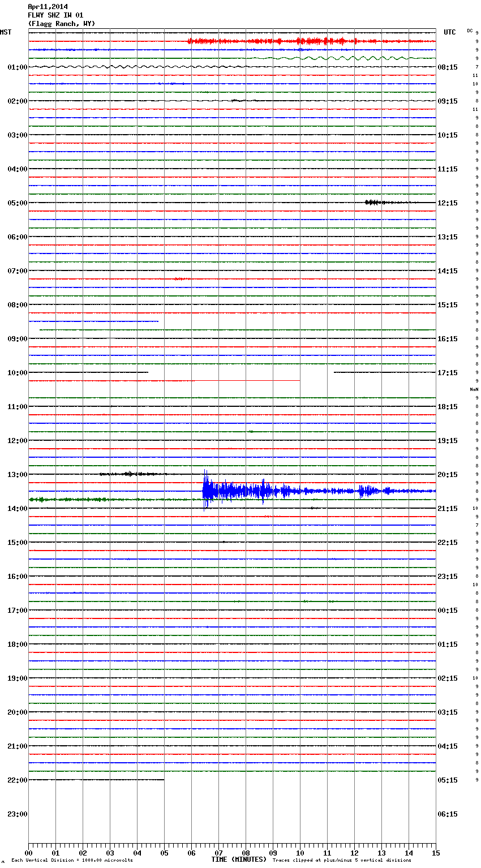Click the red seismic signal on the top trace
This screenshot has height=868, width=481.
point(311,41)
